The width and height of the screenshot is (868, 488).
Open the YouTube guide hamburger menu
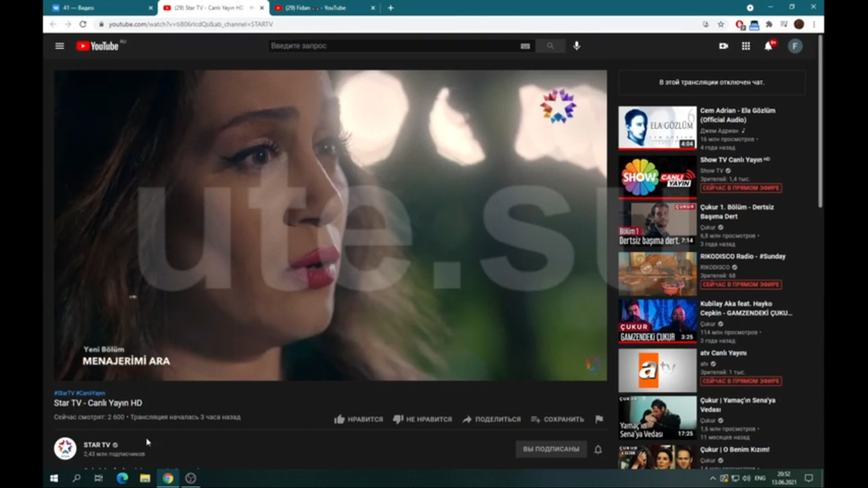pyautogui.click(x=59, y=46)
